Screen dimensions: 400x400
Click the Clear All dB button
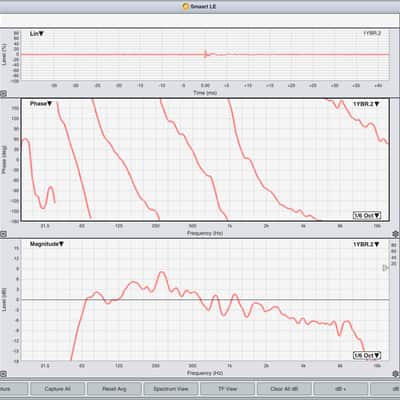284,389
